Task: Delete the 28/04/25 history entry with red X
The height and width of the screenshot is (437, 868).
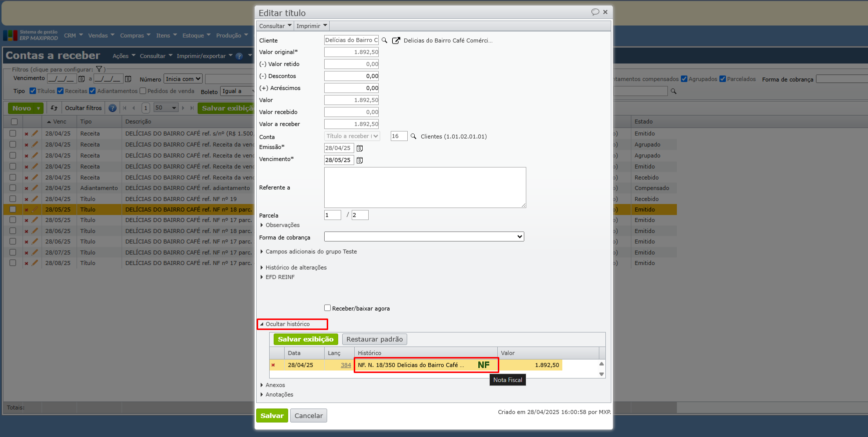Action: coord(273,365)
